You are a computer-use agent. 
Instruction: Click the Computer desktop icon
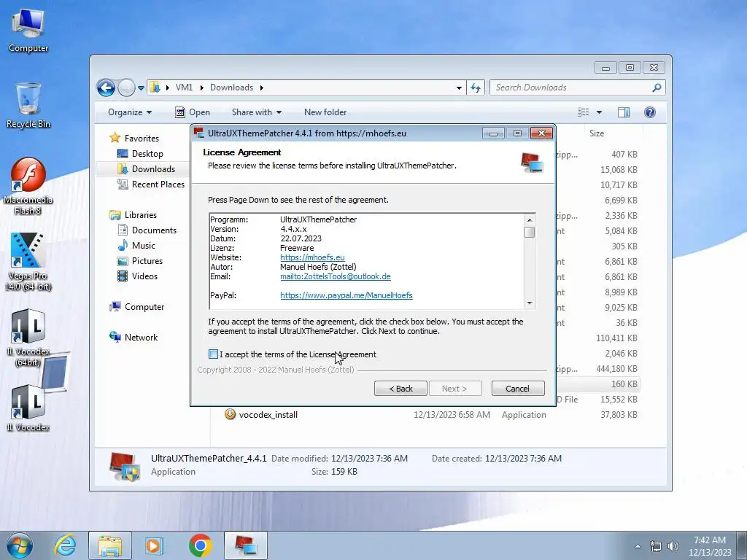click(28, 31)
